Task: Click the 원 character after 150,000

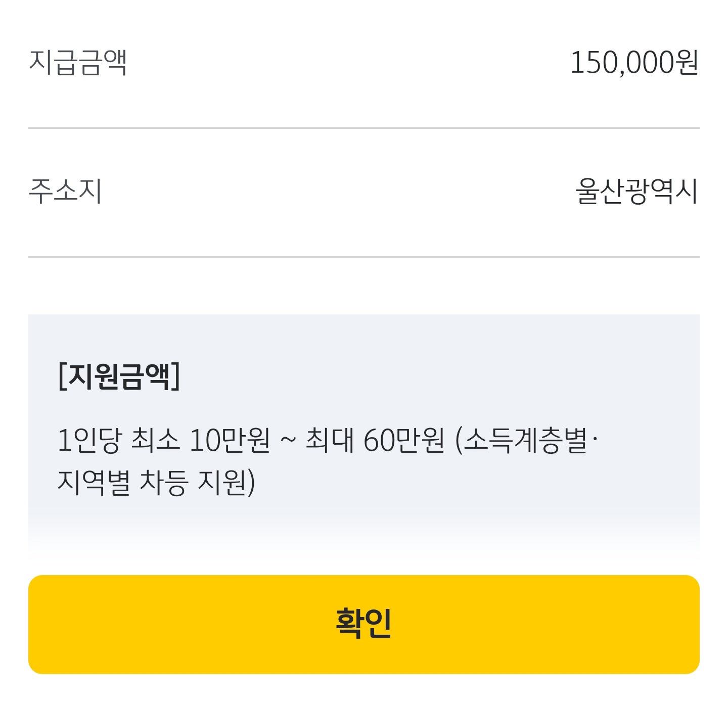Action: tap(687, 63)
